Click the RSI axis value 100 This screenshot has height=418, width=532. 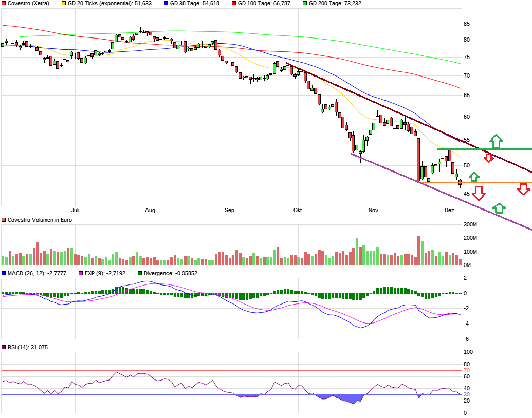pos(468,352)
